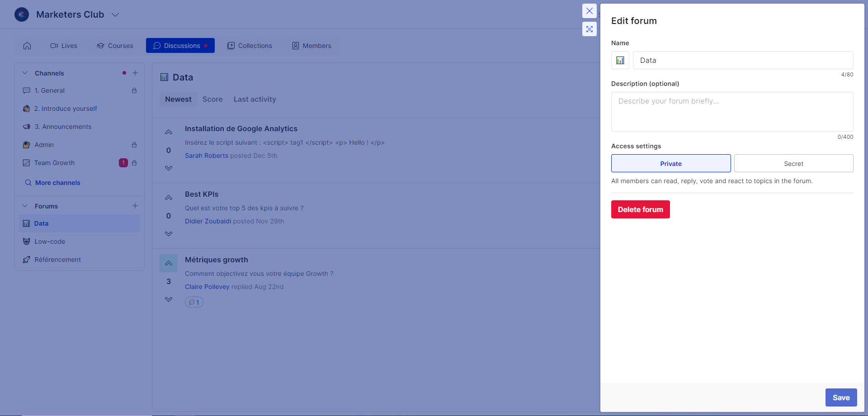Upvote the Installation de Google Analytics topic
The width and height of the screenshot is (868, 416).
[169, 132]
